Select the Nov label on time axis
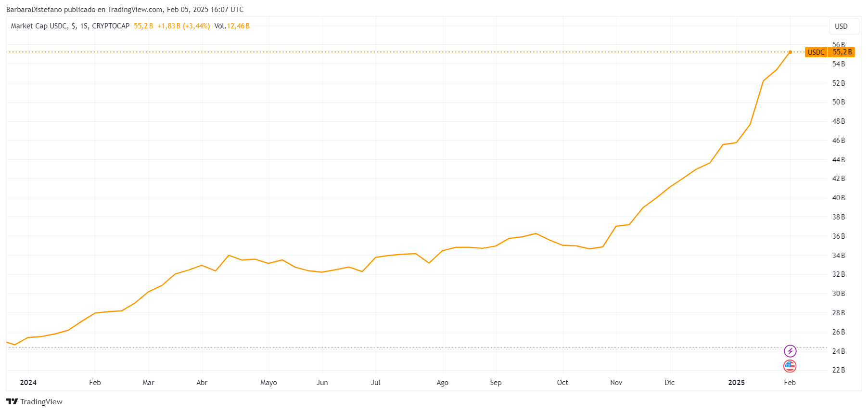The width and height of the screenshot is (868, 412). click(x=616, y=383)
